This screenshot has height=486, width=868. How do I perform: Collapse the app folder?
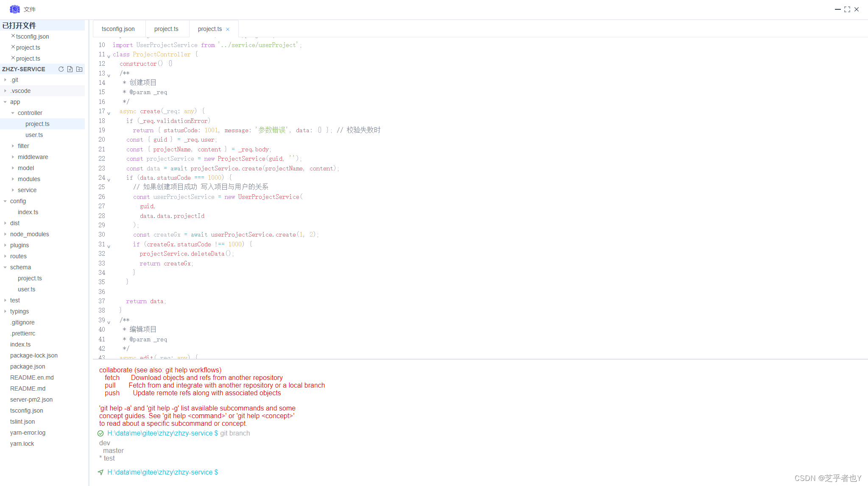[4, 102]
